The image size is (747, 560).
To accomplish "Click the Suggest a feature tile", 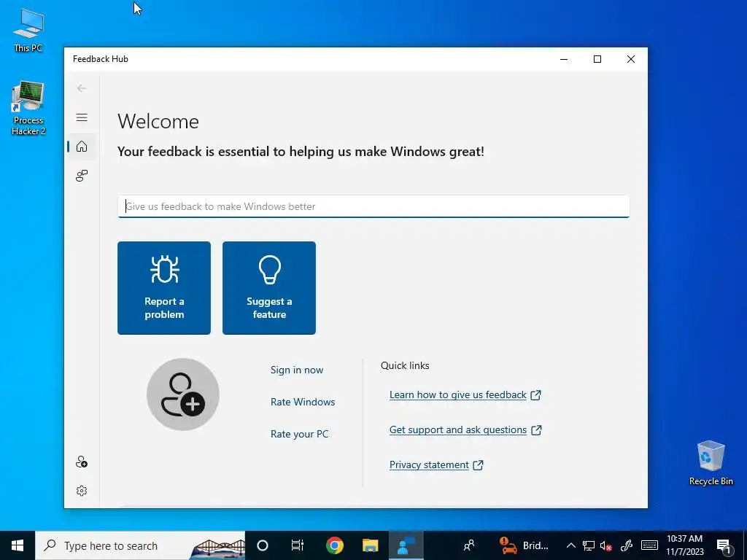I will 268,287.
